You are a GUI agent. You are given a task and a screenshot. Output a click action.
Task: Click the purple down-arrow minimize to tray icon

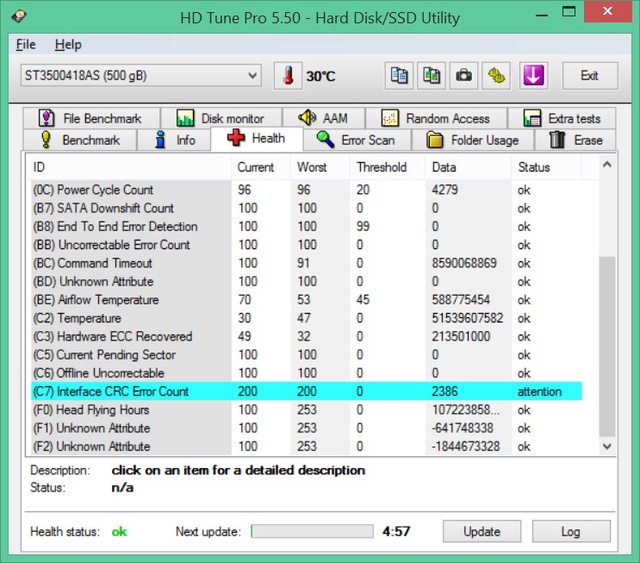[x=533, y=76]
